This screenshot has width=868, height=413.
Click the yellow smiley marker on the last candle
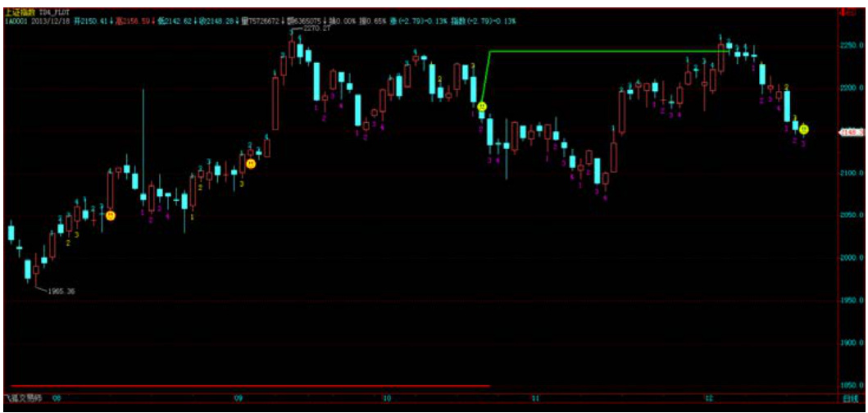click(x=804, y=129)
